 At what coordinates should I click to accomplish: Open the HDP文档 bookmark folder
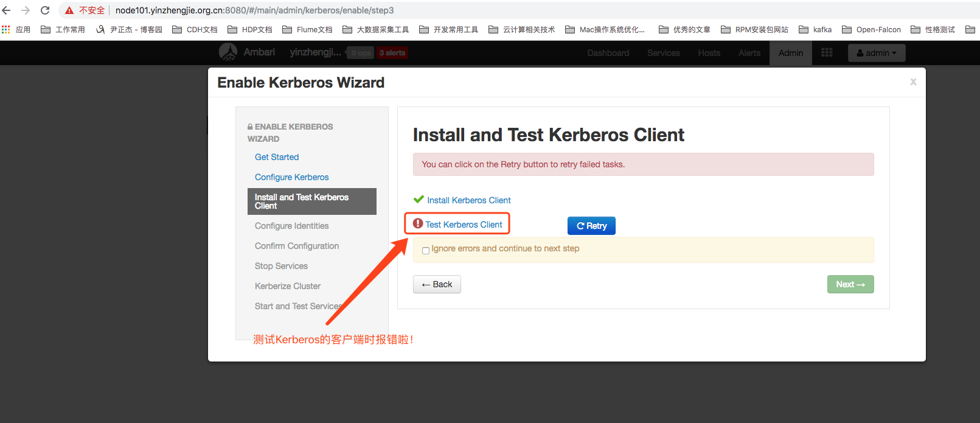click(250, 29)
